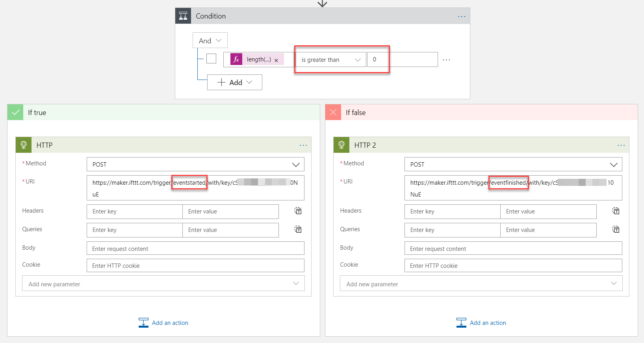This screenshot has height=343, width=644.
Task: Click the HTTP 2 Cookie input field
Action: [513, 266]
